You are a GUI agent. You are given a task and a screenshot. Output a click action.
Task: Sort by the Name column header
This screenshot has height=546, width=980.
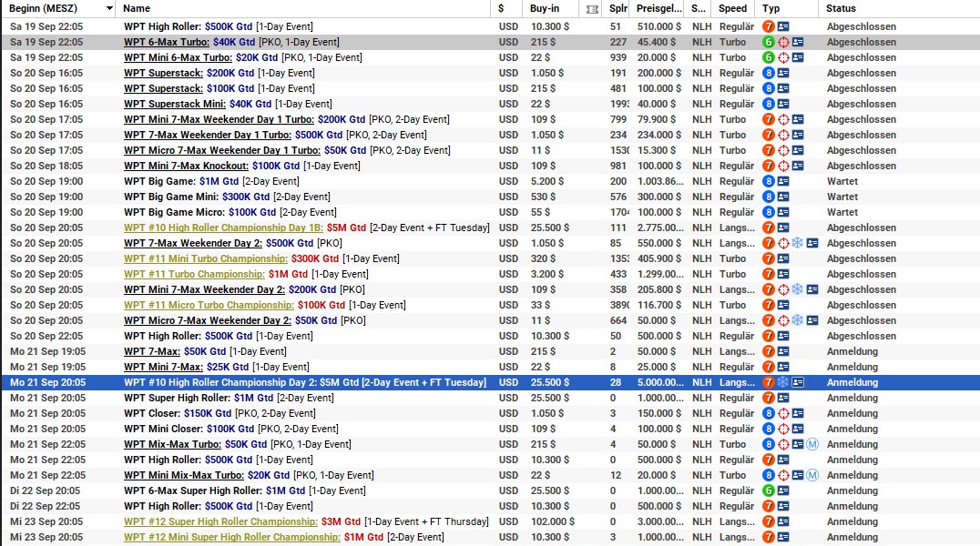tap(137, 9)
